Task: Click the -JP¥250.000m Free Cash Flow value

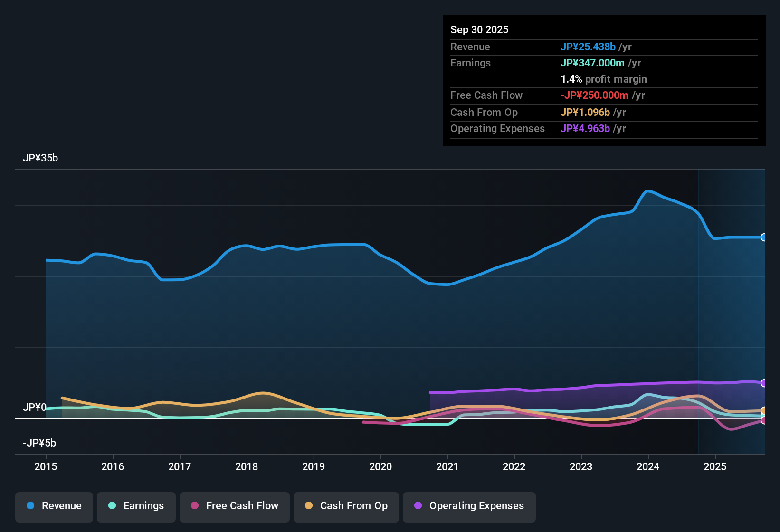Action: coord(594,95)
